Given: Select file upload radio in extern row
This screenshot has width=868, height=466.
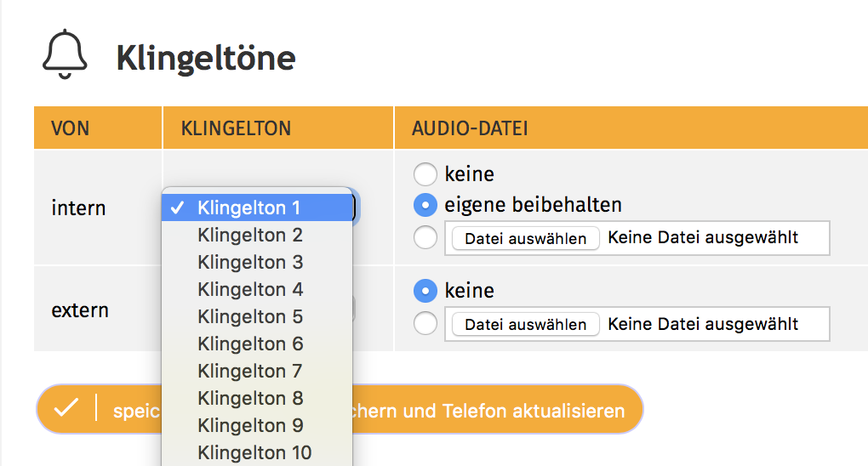Looking at the screenshot, I should (x=425, y=324).
